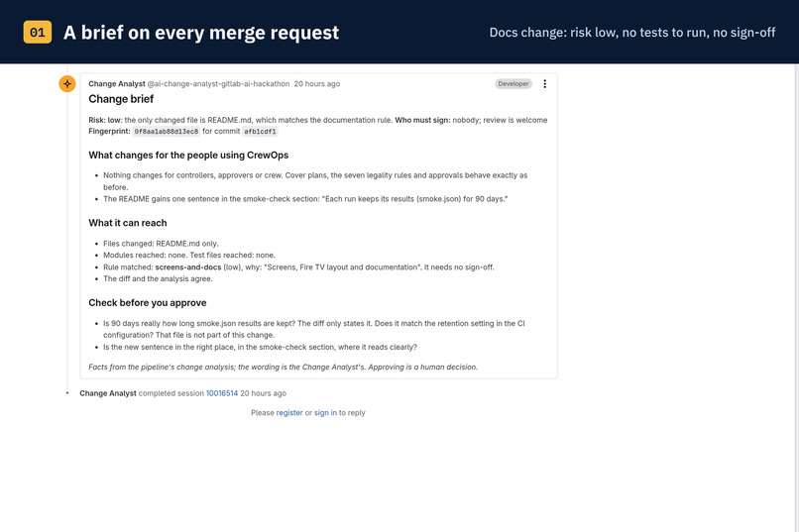Click the Change Analyst avatar icon
The image size is (799, 532).
[x=67, y=84]
